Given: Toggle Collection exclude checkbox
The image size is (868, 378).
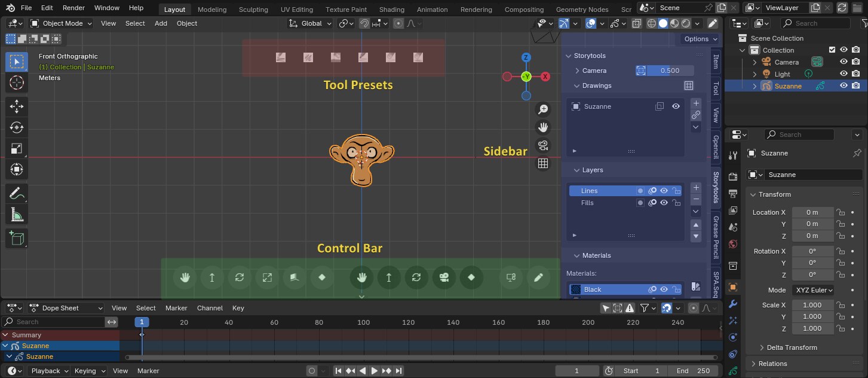Looking at the screenshot, I should click(832, 50).
